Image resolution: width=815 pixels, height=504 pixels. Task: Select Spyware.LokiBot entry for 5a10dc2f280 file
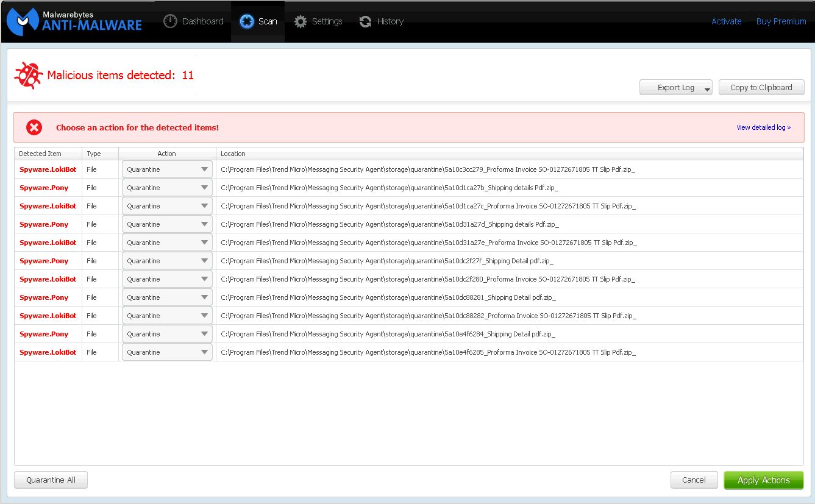48,279
